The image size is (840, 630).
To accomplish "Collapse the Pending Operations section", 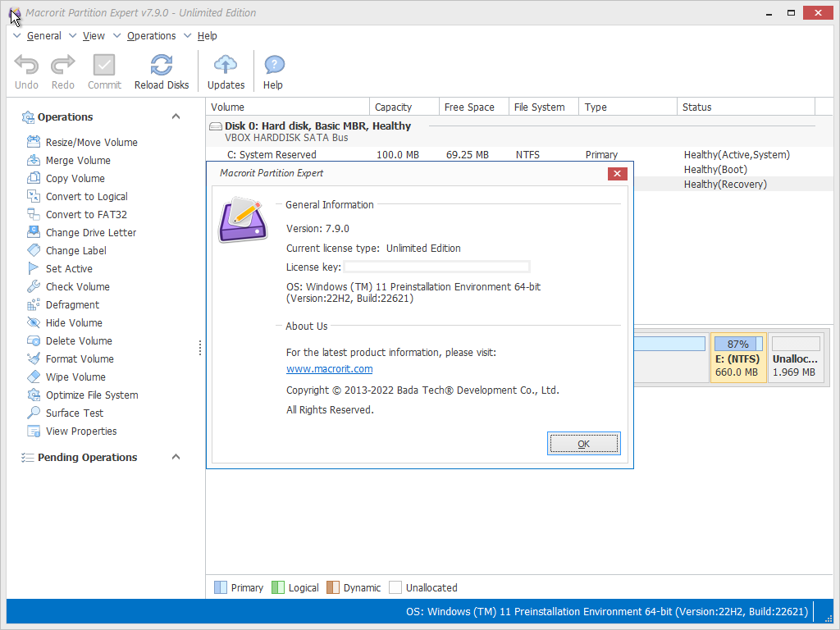I will point(176,457).
